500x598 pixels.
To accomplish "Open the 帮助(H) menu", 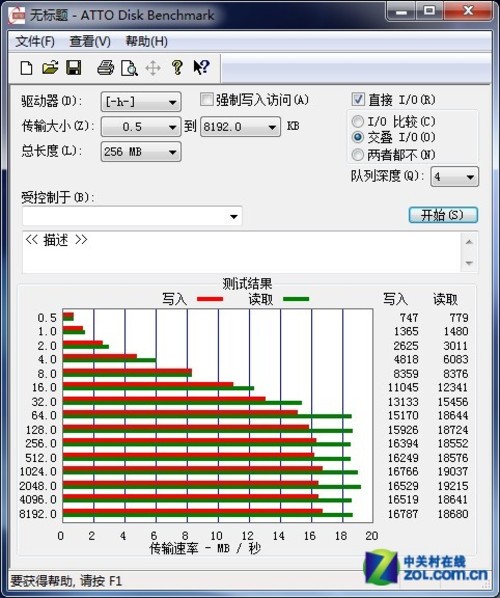I will point(146,41).
